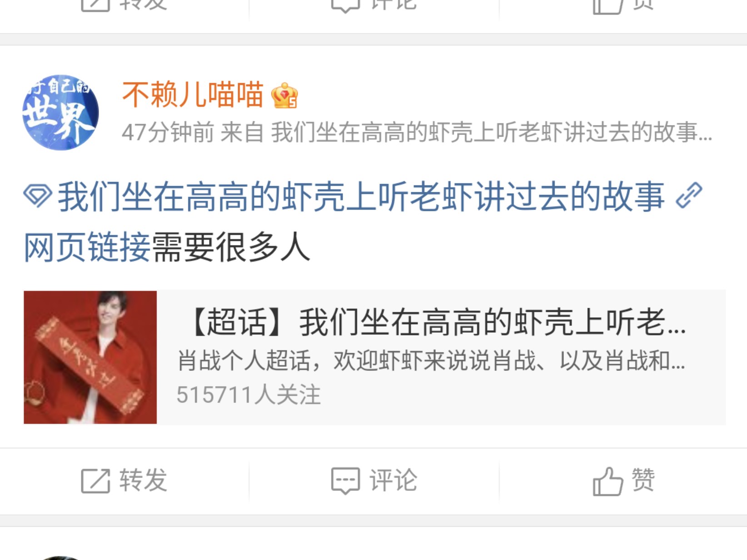Tap the comment bubble icon on 不赖儿喵喵's post
This screenshot has width=747, height=560.
click(345, 481)
